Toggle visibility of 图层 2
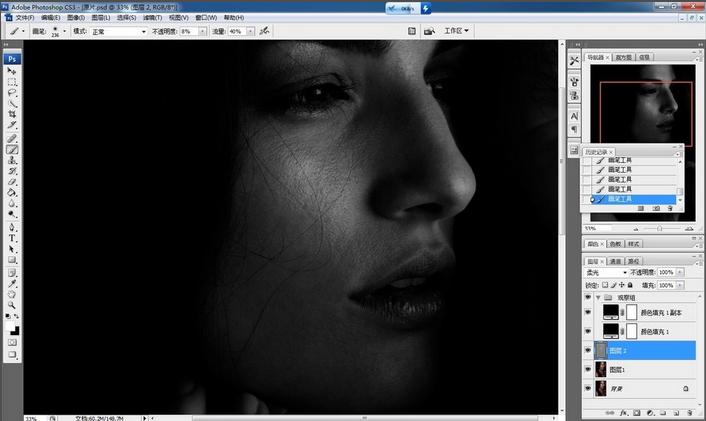 tap(588, 350)
